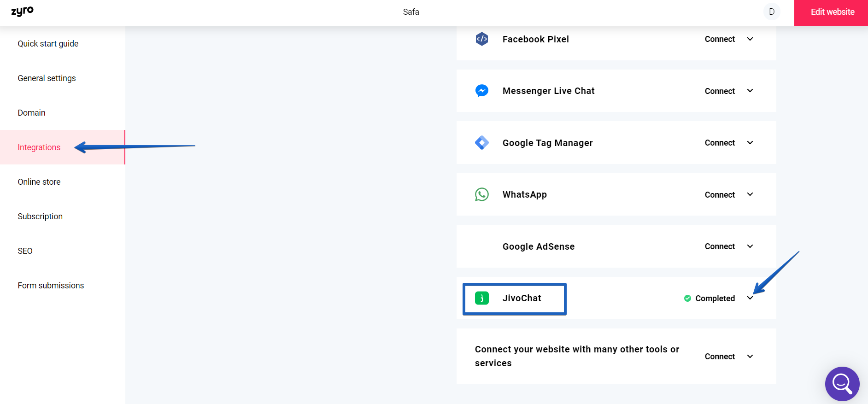The width and height of the screenshot is (868, 404).
Task: Go to the SEO section
Action: click(x=63, y=251)
